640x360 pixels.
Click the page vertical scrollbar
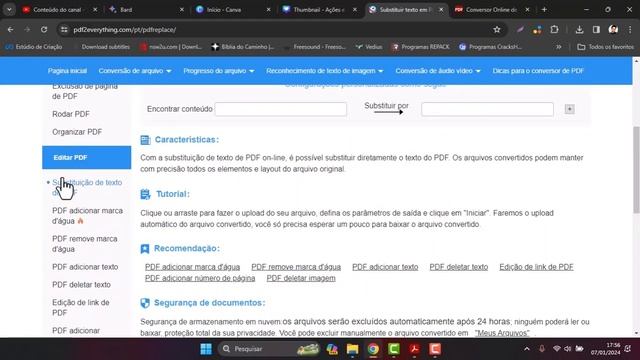[x=636, y=169]
